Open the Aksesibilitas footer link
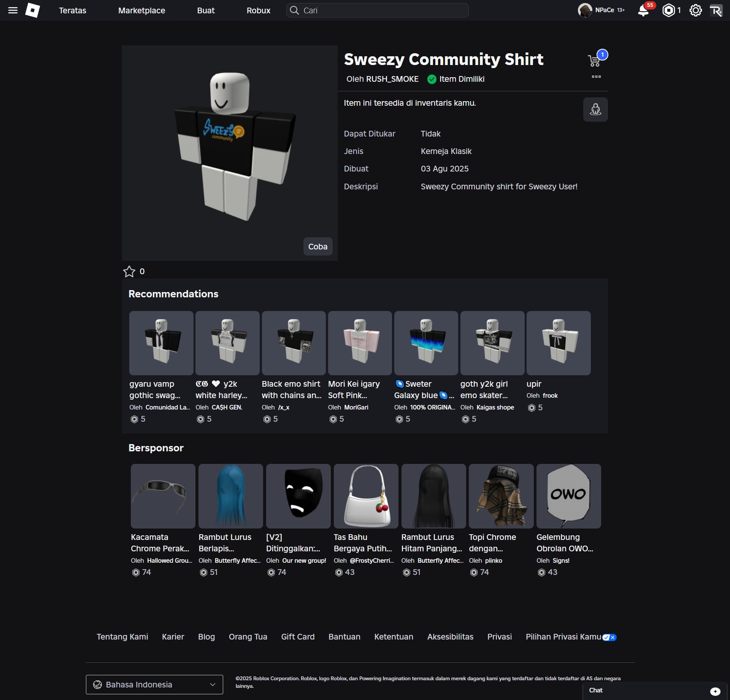The image size is (730, 700). (x=450, y=637)
